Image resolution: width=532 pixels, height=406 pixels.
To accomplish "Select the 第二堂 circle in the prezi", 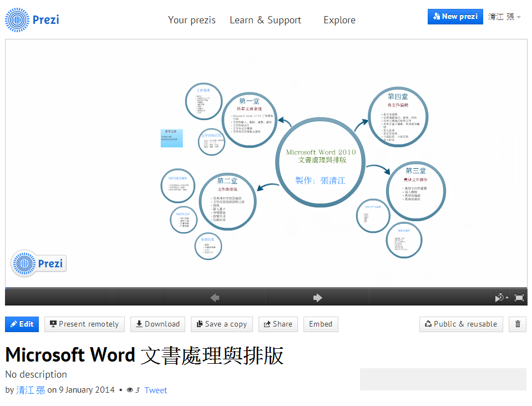I will coord(227,202).
